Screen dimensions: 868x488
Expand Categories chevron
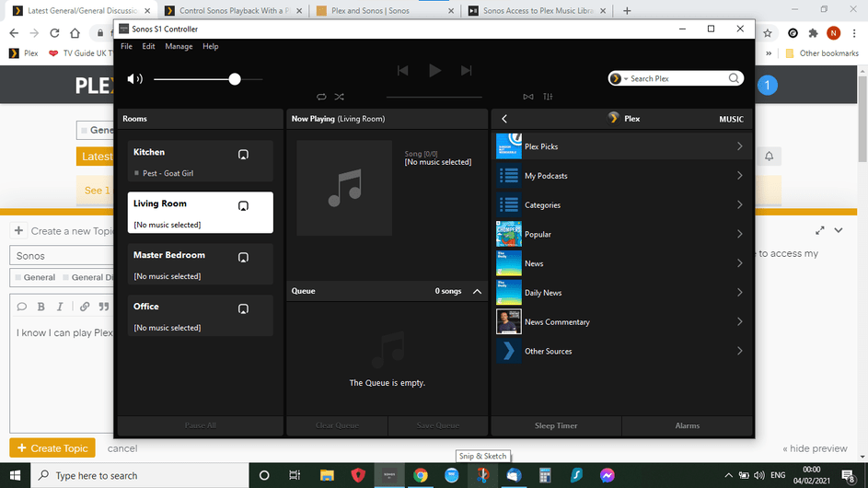739,205
